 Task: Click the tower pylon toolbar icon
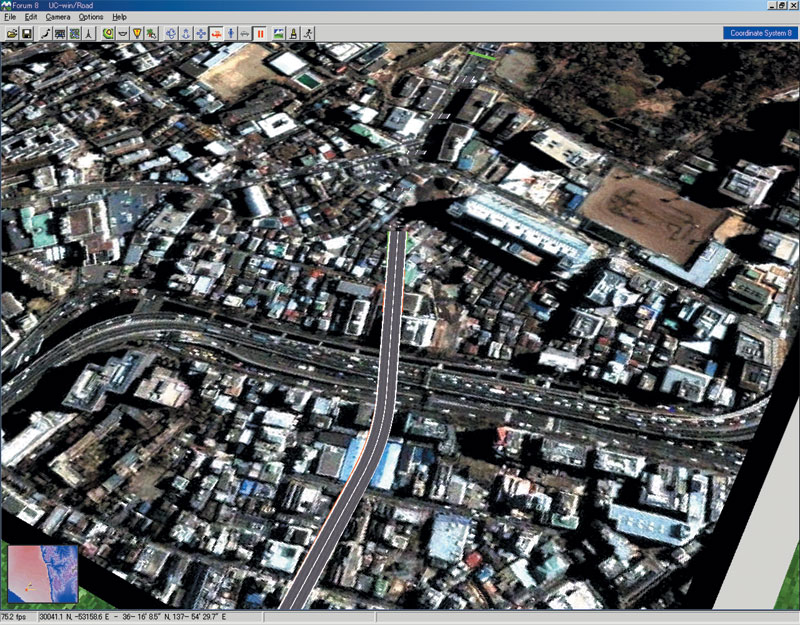click(89, 34)
